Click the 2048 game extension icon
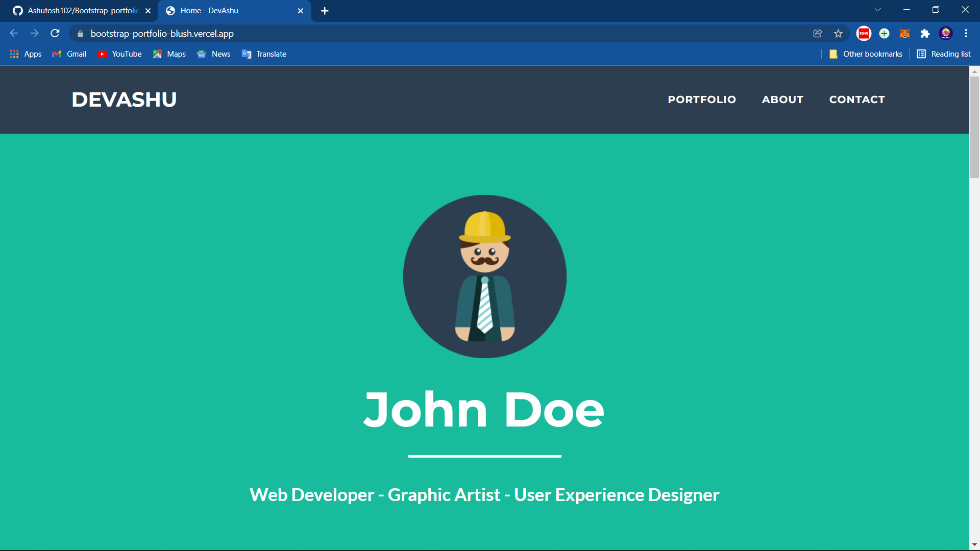This screenshot has height=551, width=980. click(x=864, y=33)
